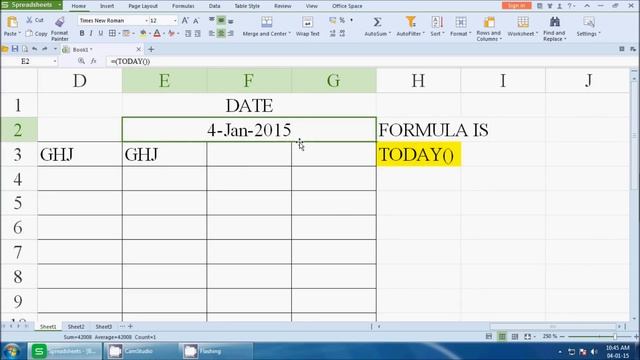Image resolution: width=640 pixels, height=360 pixels.
Task: Add a new document tab
Action: [151, 49]
